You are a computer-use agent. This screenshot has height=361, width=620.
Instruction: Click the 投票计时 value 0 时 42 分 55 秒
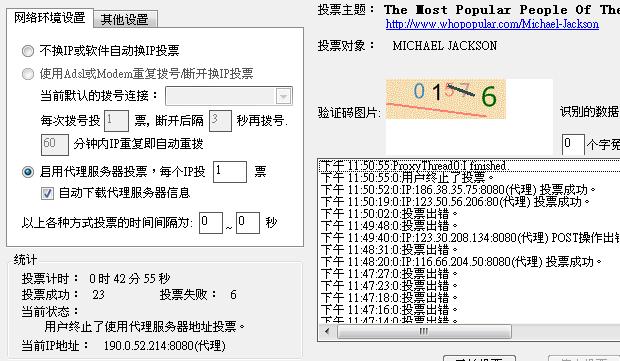click(130, 279)
